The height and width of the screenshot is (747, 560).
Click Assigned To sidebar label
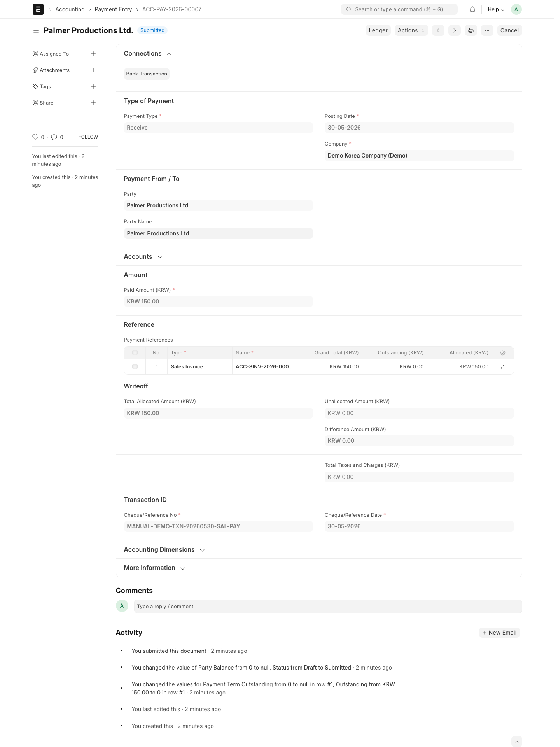click(54, 54)
